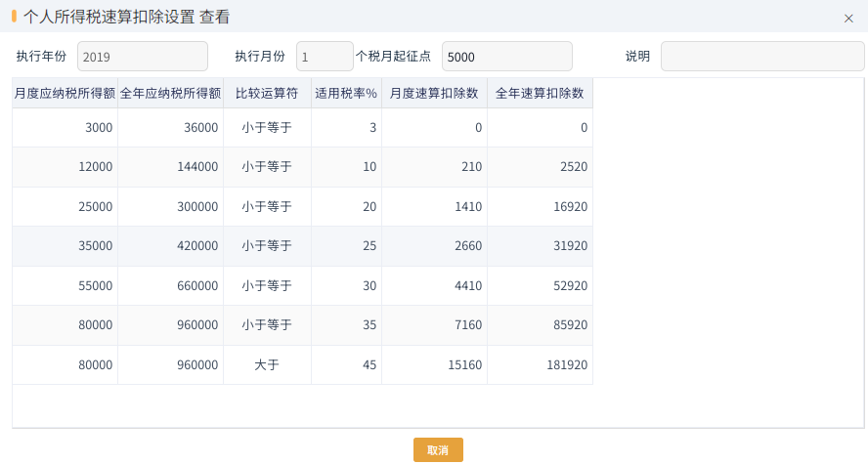Screen dimensions: 868x464
Task: Click the empty 说明 text field
Action: (x=762, y=57)
